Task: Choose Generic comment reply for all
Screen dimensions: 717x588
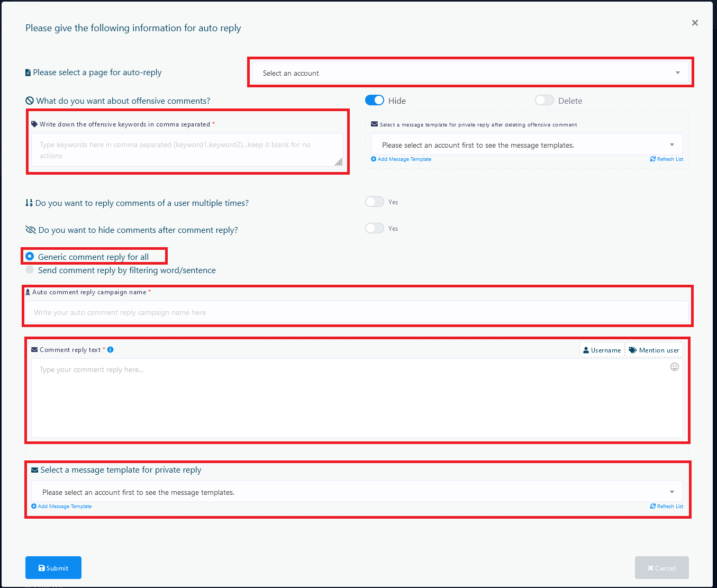Action: click(30, 257)
